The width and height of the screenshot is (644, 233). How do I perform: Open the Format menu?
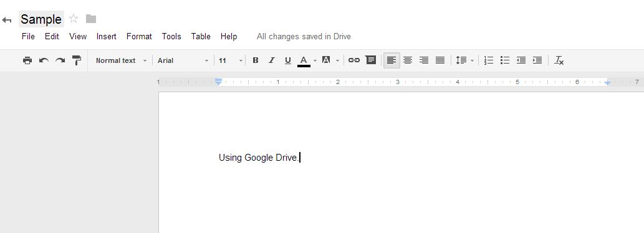[x=139, y=37]
